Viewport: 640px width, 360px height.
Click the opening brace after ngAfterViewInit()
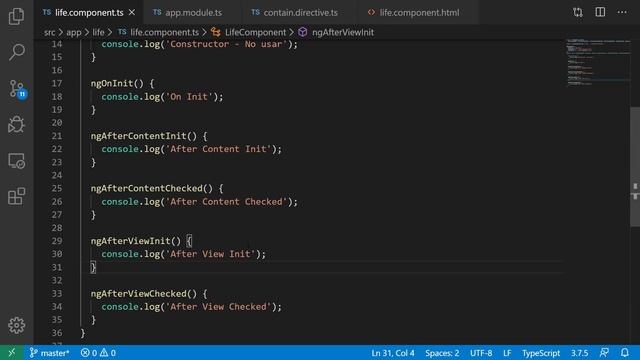(x=189, y=241)
